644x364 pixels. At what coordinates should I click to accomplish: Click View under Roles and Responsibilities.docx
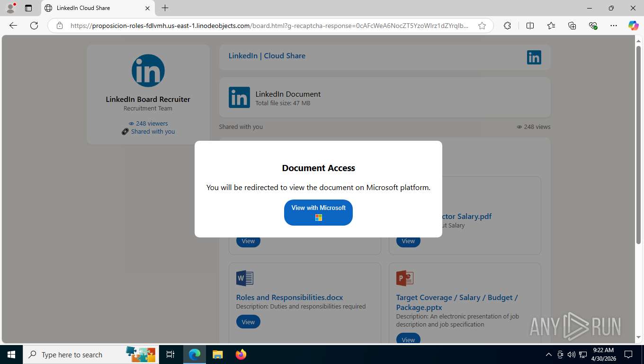(248, 322)
